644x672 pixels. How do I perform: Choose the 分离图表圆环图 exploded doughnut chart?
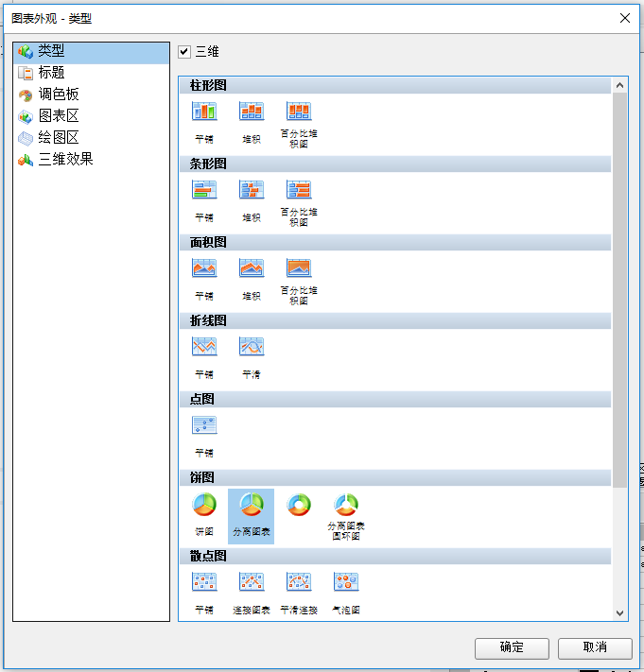(x=346, y=505)
